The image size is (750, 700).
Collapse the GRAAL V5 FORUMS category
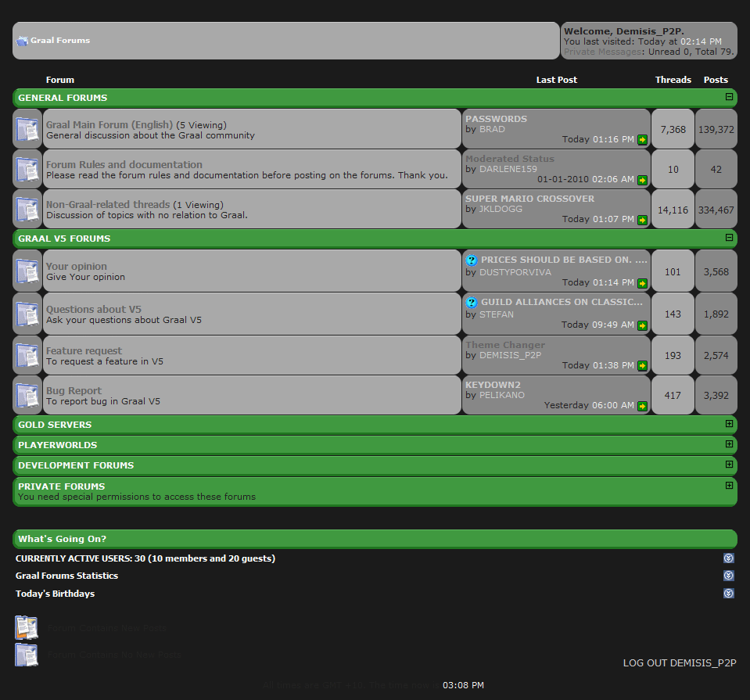(x=729, y=237)
